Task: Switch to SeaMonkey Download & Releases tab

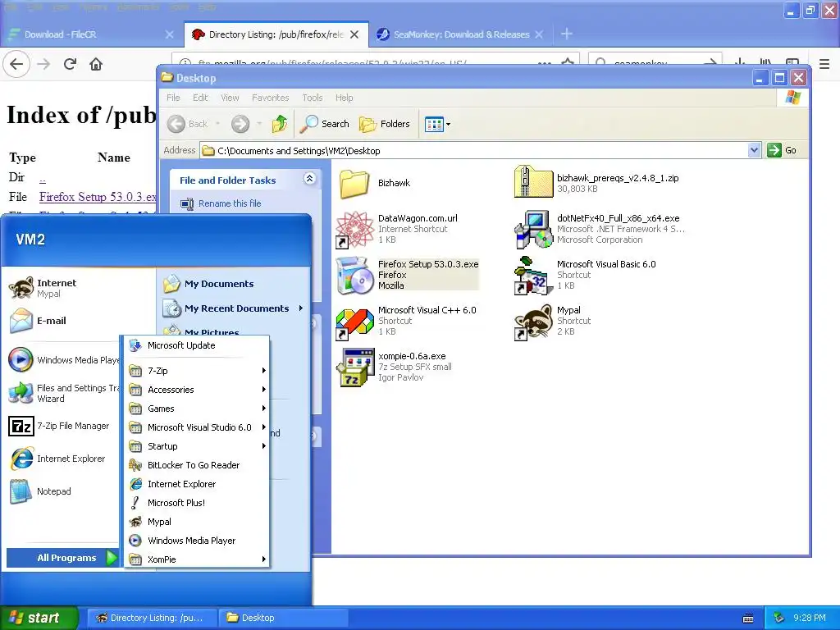Action: tap(459, 34)
